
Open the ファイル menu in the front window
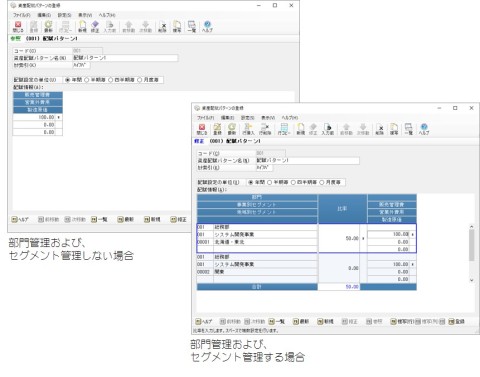tap(205, 118)
